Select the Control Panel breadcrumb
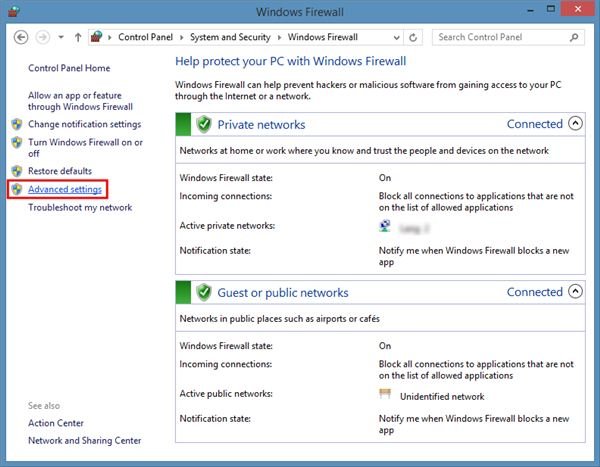The width and height of the screenshot is (600, 467). click(145, 37)
